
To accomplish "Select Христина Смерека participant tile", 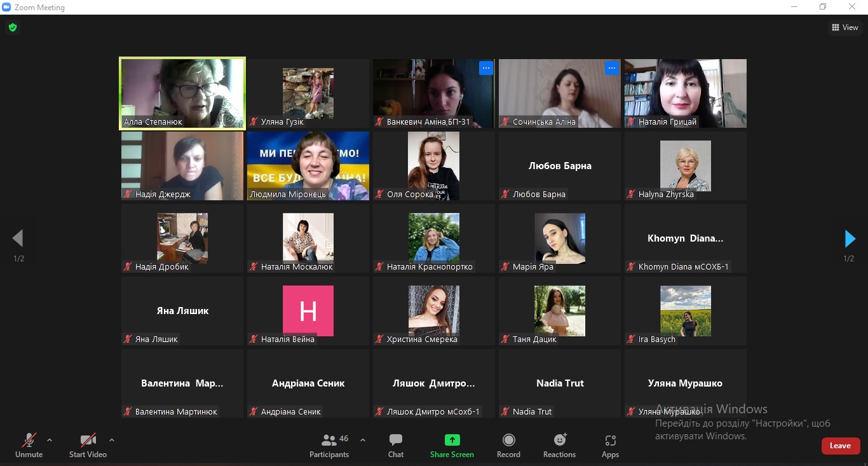I will [434, 311].
